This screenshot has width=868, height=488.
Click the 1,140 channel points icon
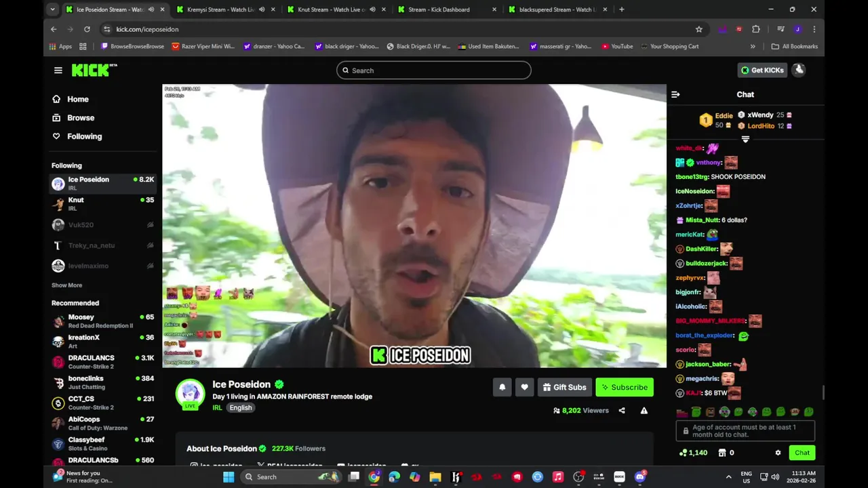[683, 453]
